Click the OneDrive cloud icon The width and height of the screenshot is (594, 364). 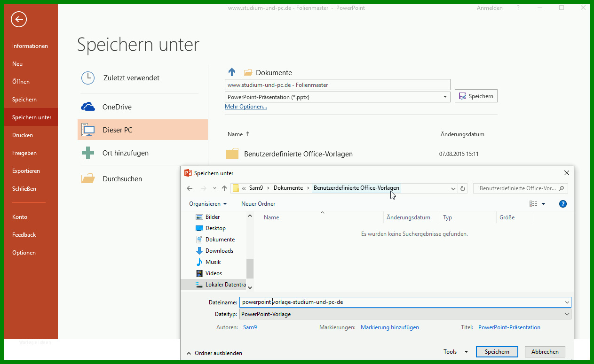tap(88, 107)
